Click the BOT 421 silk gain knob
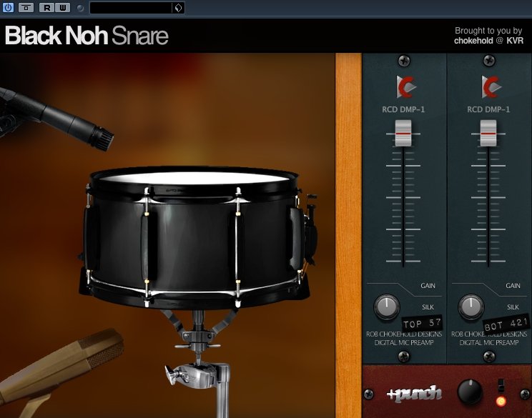The image size is (532, 418). click(x=471, y=307)
